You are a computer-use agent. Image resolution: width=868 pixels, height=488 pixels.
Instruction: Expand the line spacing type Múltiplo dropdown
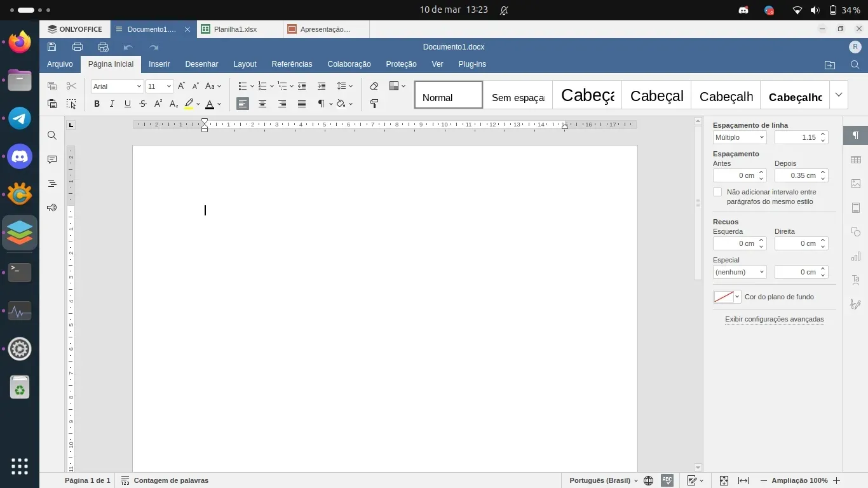pos(740,137)
